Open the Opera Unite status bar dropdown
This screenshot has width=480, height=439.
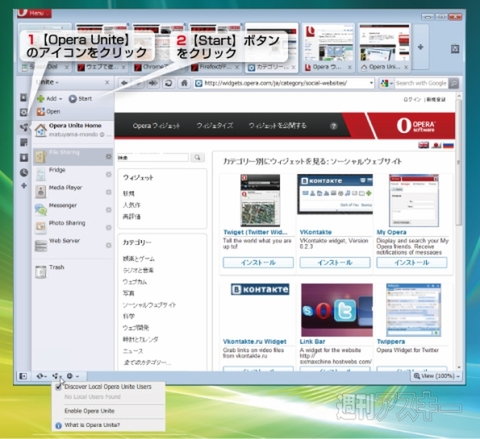(x=57, y=376)
